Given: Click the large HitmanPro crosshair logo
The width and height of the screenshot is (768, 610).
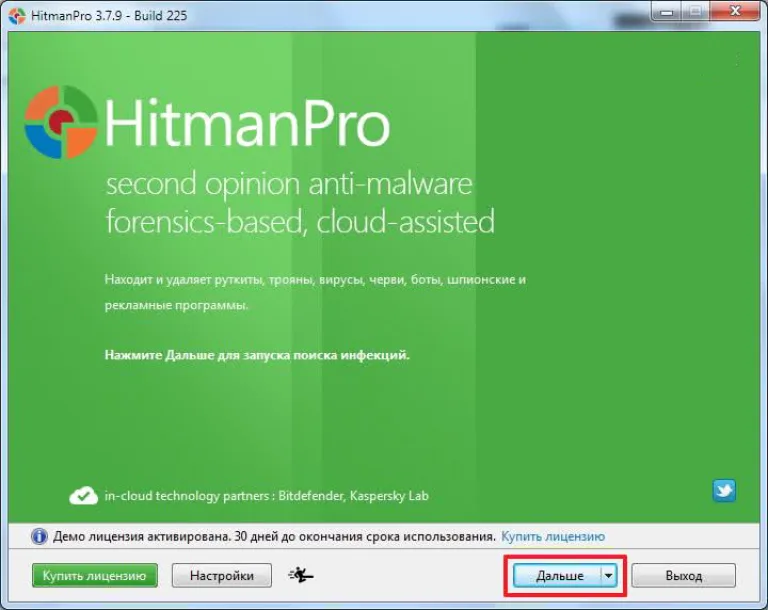Looking at the screenshot, I should 61,122.
